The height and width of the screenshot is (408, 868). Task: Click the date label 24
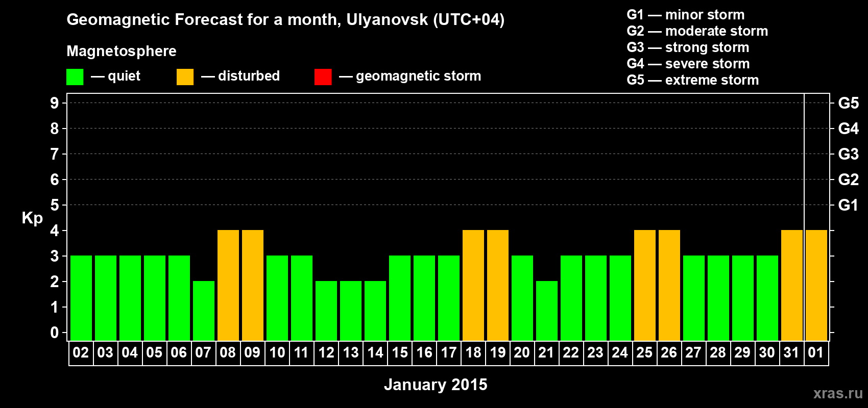[620, 352]
